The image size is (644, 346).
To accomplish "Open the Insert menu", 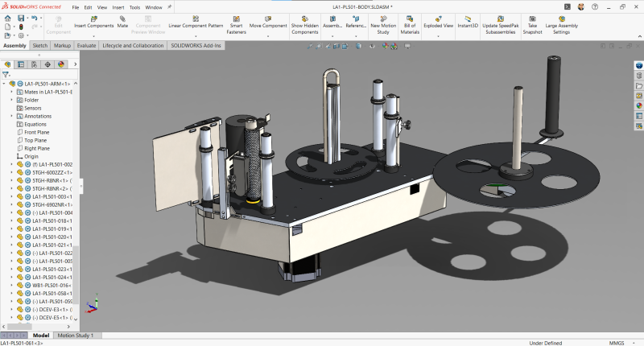I will tap(118, 6).
